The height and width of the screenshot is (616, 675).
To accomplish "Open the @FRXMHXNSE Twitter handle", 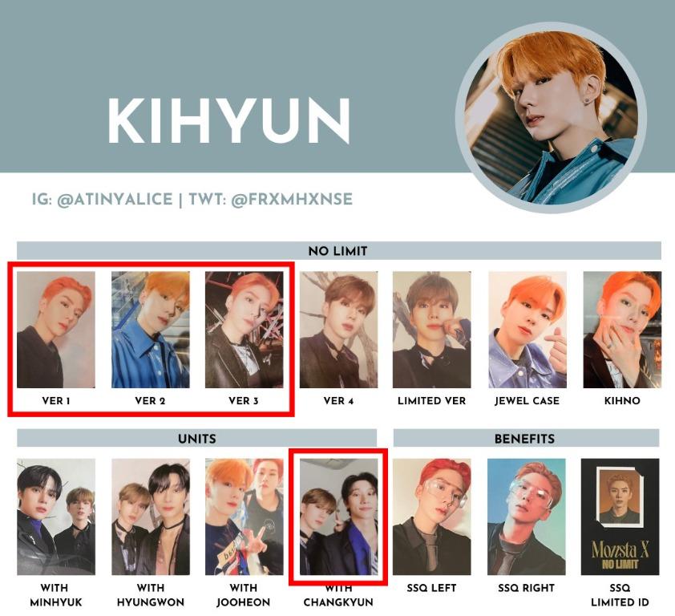I will point(292,200).
